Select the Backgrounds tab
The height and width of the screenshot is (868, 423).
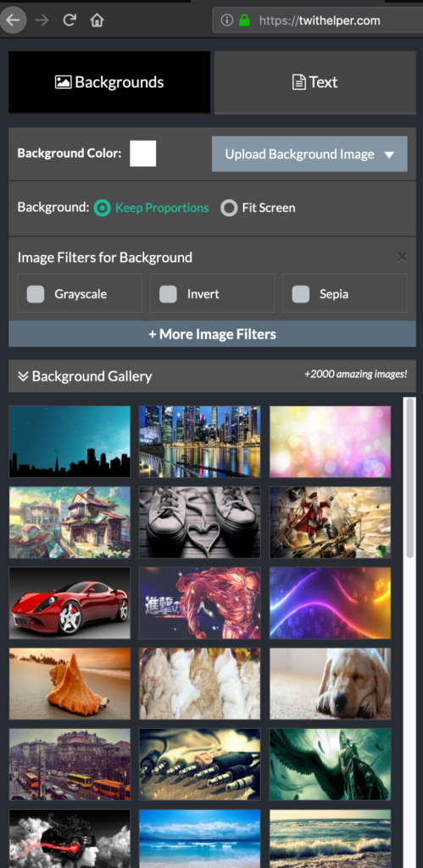(x=109, y=82)
